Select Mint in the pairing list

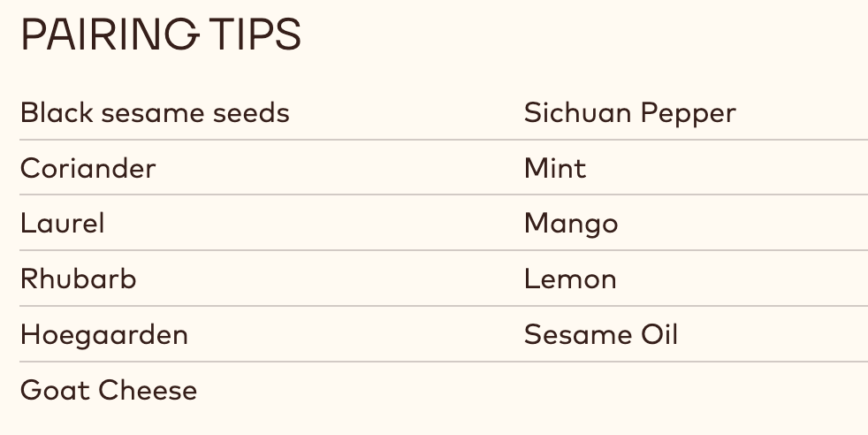click(555, 168)
